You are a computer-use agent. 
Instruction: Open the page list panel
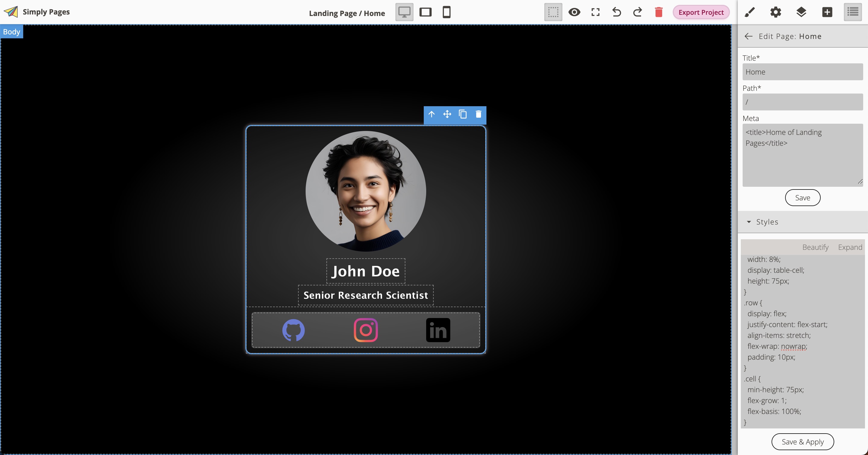pyautogui.click(x=853, y=12)
